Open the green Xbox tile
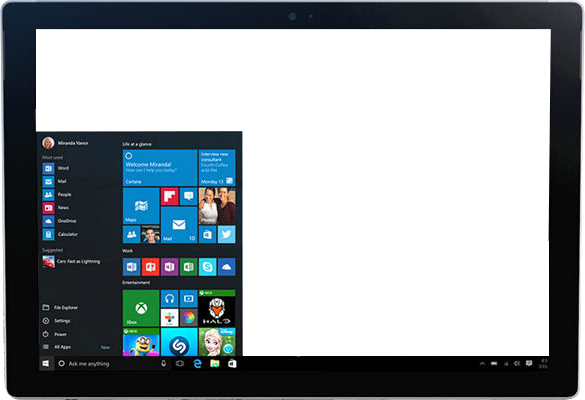Image resolution: width=585 pixels, height=400 pixels. click(x=141, y=308)
